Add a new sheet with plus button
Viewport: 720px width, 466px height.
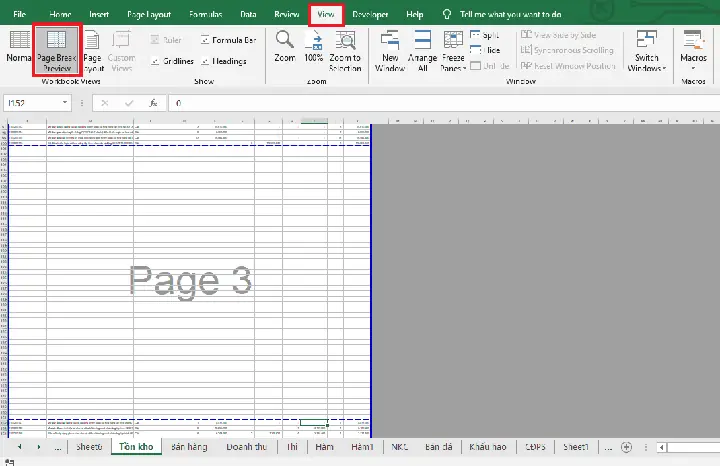tap(626, 447)
